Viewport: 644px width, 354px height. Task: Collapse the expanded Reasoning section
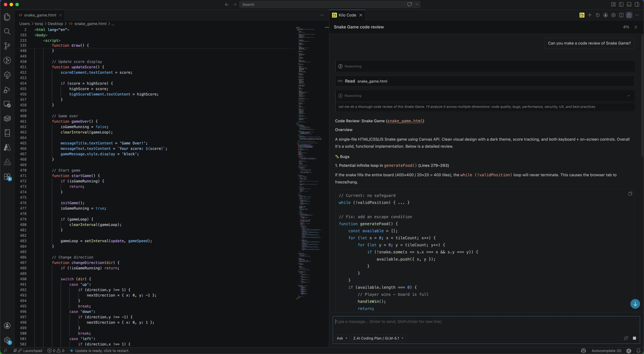[x=628, y=96]
